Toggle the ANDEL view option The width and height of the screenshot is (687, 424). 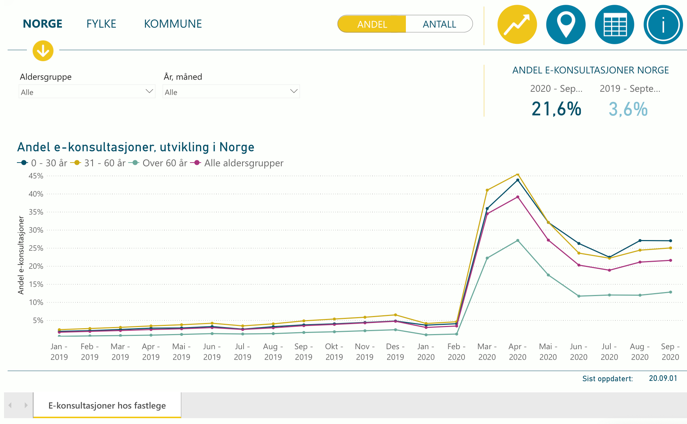tap(372, 24)
